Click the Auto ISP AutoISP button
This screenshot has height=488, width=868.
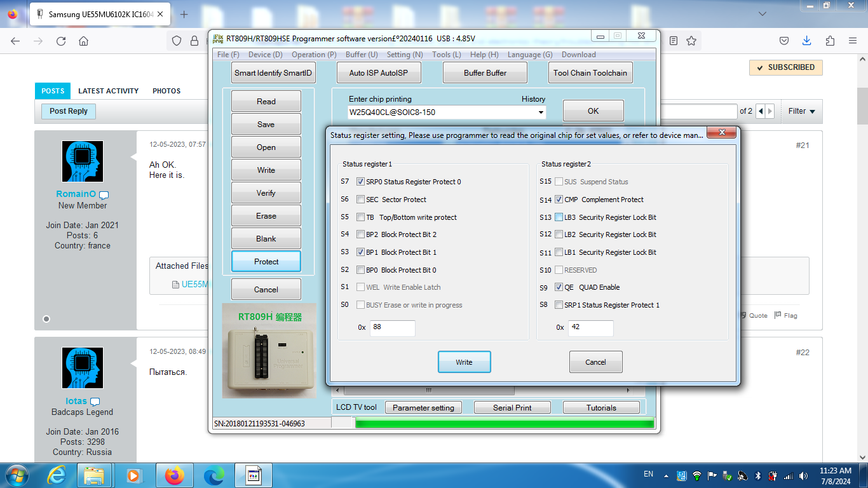tap(379, 73)
